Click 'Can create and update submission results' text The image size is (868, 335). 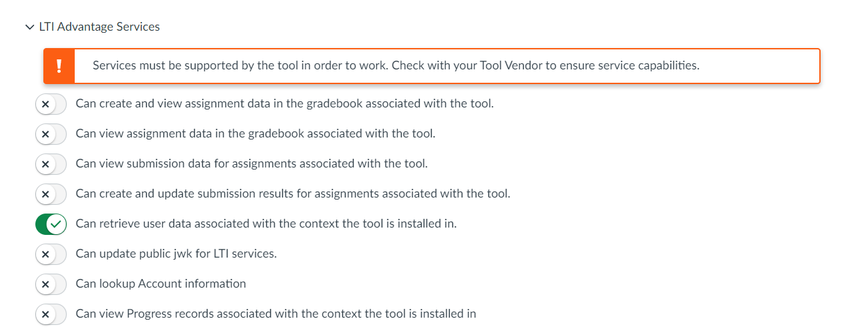click(293, 194)
